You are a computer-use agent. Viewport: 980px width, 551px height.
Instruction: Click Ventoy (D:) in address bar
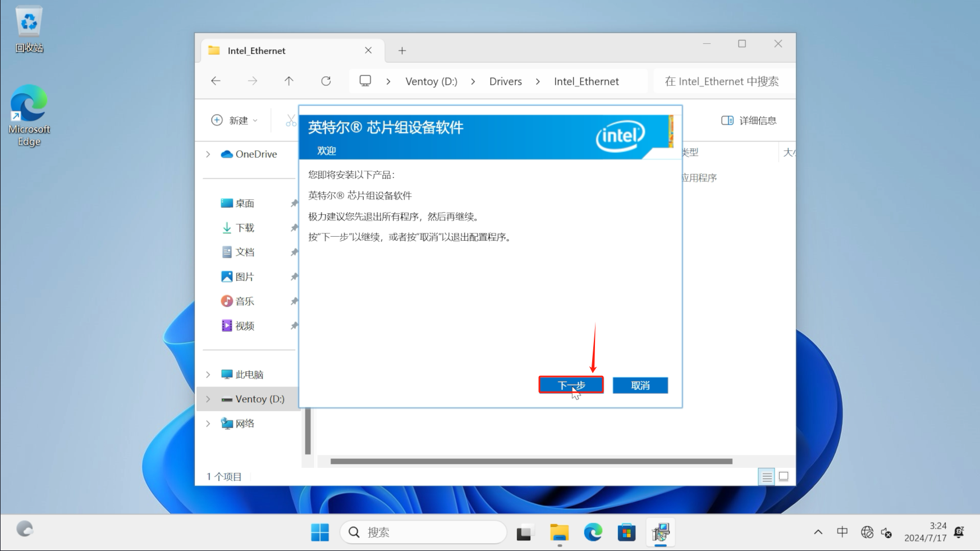(x=431, y=81)
